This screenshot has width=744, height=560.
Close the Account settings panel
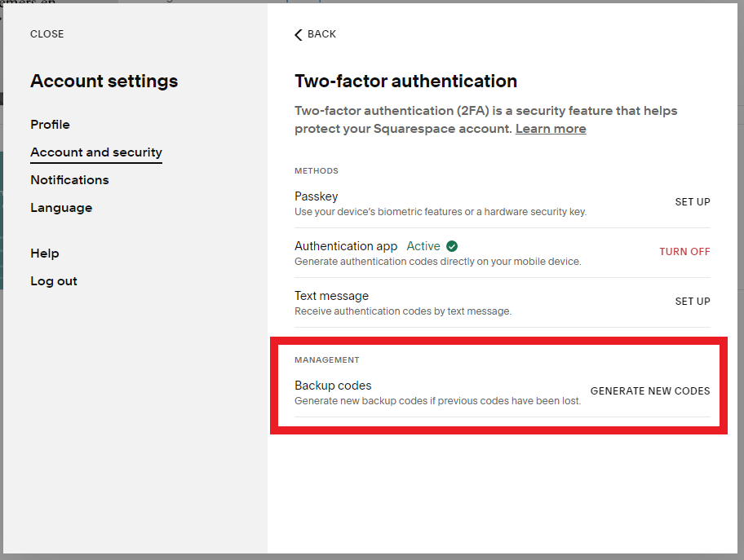(46, 34)
